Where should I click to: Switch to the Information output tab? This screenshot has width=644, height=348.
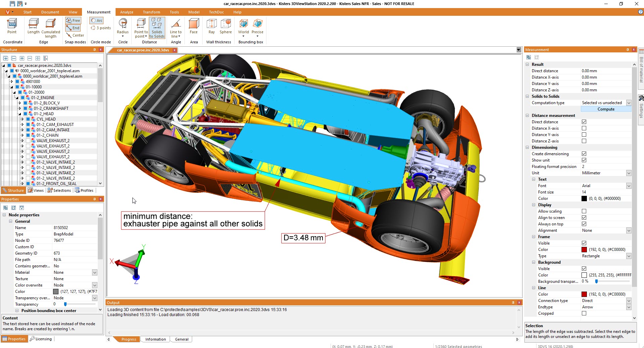[156, 339]
